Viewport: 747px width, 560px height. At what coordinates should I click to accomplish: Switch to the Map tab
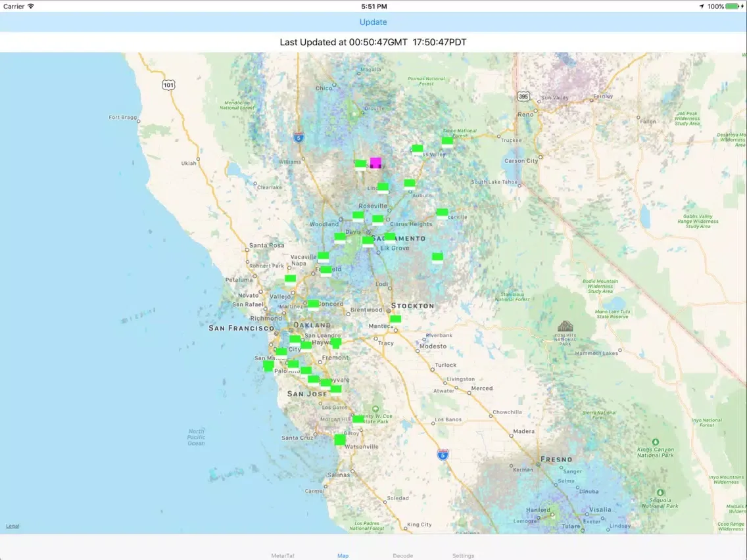point(343,555)
